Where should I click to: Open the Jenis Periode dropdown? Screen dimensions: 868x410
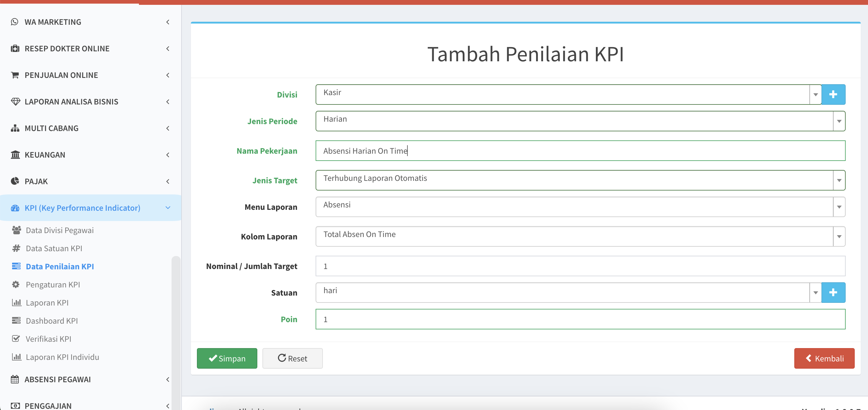tap(580, 121)
